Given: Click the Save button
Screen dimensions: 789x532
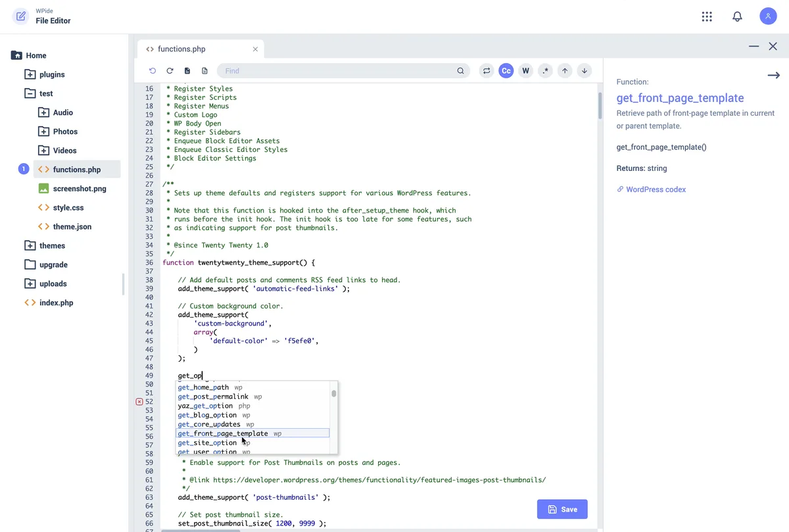Looking at the screenshot, I should 562,510.
